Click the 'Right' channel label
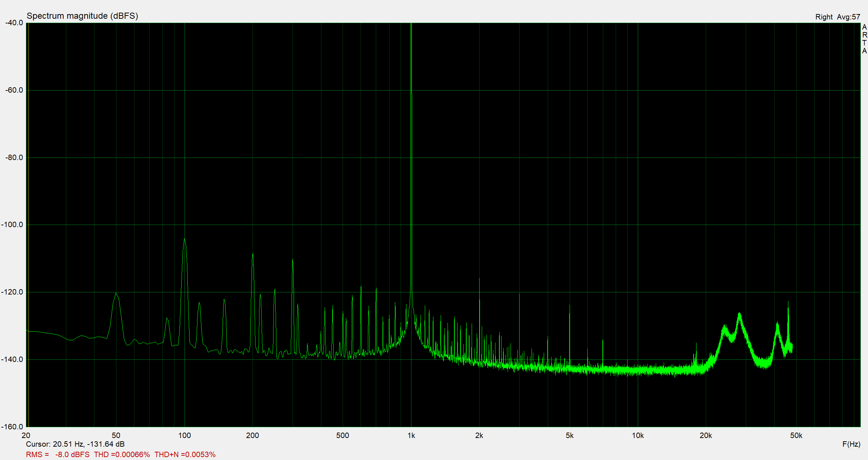Image resolution: width=868 pixels, height=460 pixels. pyautogui.click(x=824, y=17)
